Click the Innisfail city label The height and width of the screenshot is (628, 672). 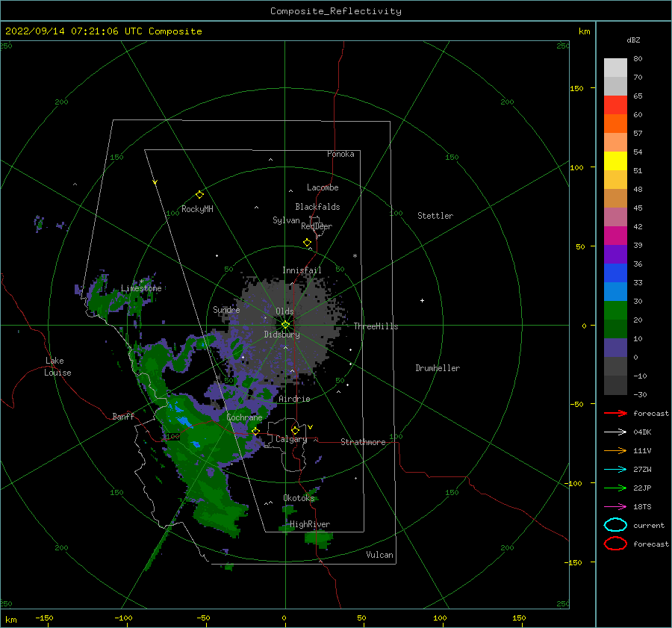tap(302, 270)
